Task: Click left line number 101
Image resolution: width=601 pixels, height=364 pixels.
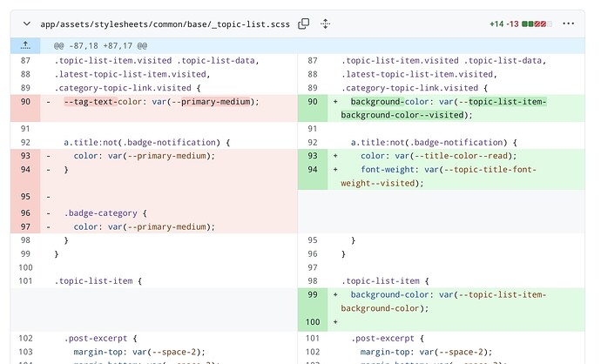Action: (25, 281)
